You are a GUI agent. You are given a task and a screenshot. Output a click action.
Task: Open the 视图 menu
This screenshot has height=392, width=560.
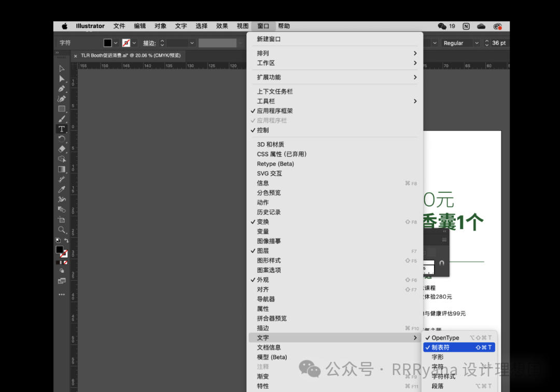point(243,26)
